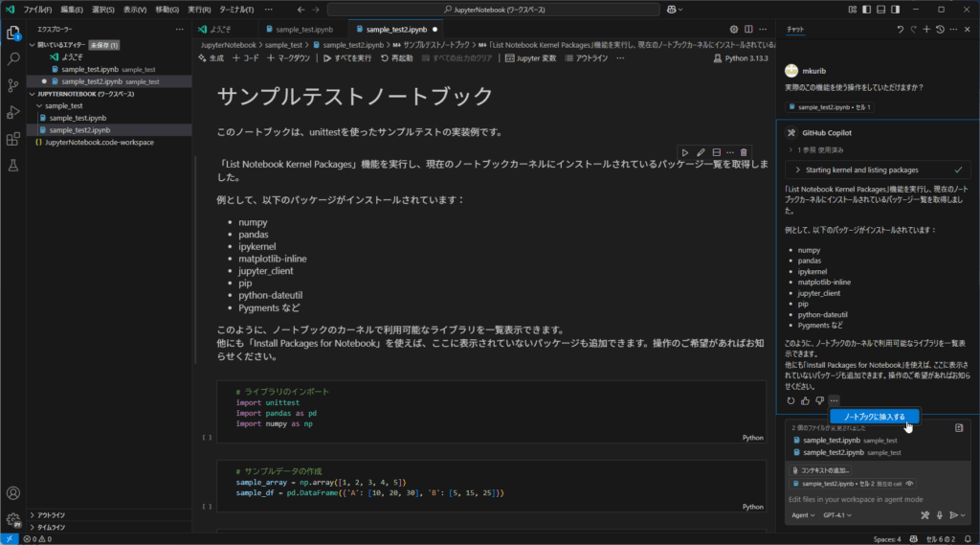Undo last chat edit in chat header
980x545 pixels.
[x=900, y=30]
